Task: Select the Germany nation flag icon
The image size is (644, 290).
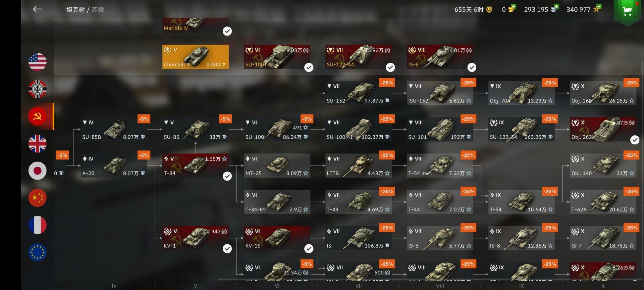Action: [37, 89]
